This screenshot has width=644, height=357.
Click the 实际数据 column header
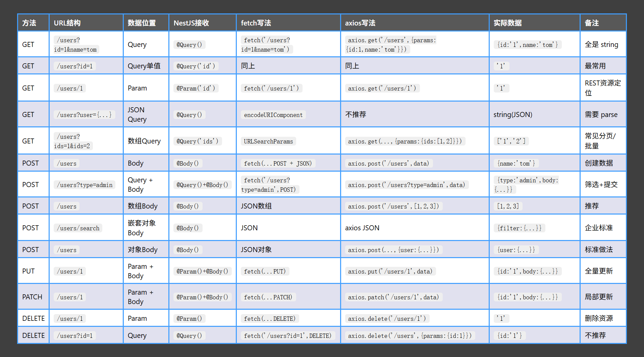(535, 23)
